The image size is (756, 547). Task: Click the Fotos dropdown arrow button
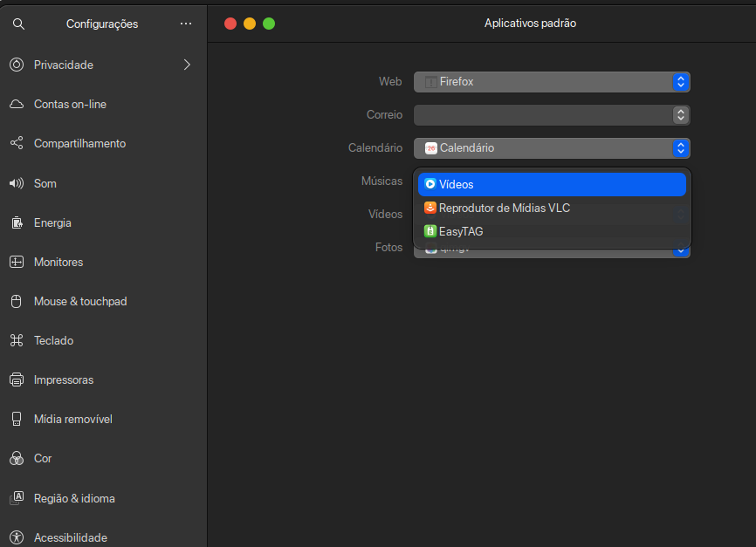click(680, 251)
